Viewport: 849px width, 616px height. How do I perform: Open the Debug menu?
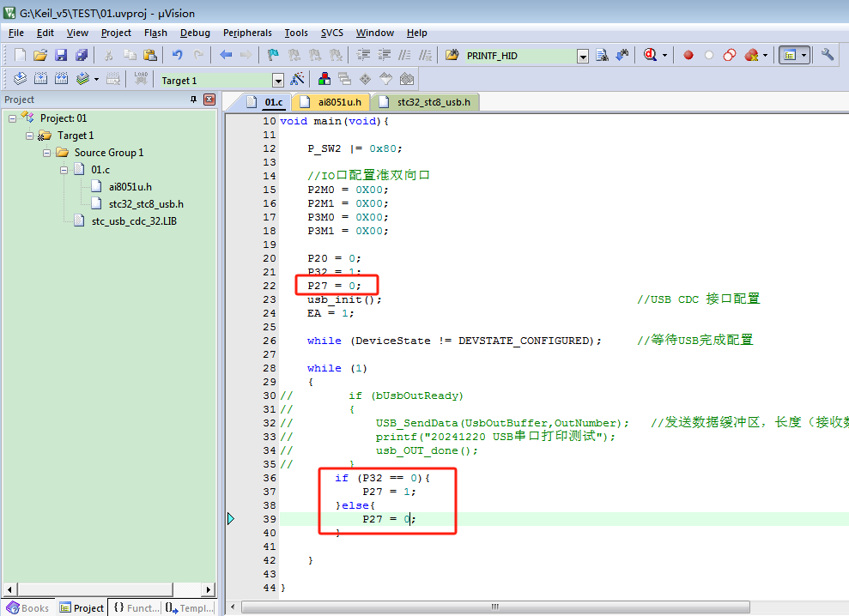(195, 33)
